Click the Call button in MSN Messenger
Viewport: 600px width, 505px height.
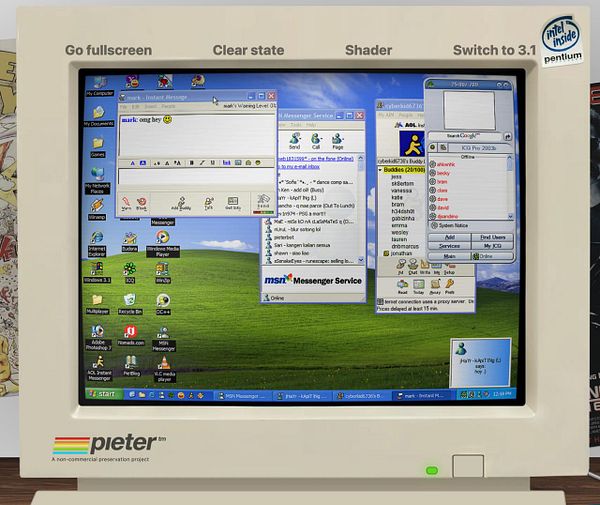point(316,141)
